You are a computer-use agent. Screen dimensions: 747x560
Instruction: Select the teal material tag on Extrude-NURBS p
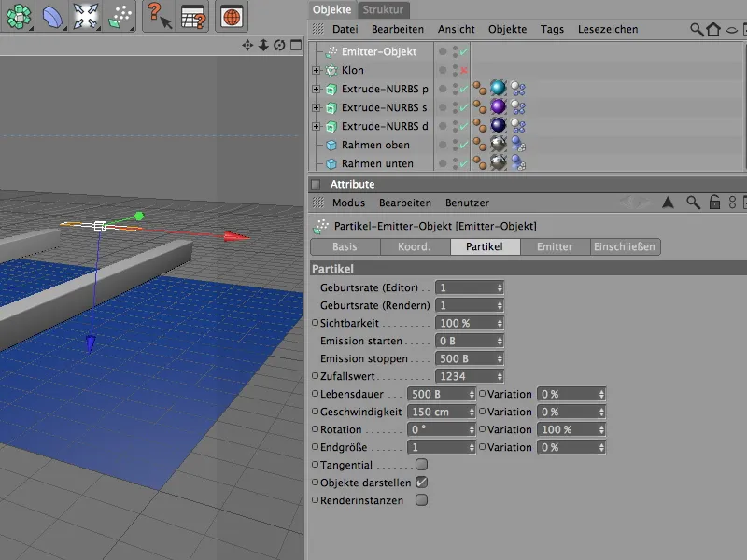pyautogui.click(x=498, y=89)
